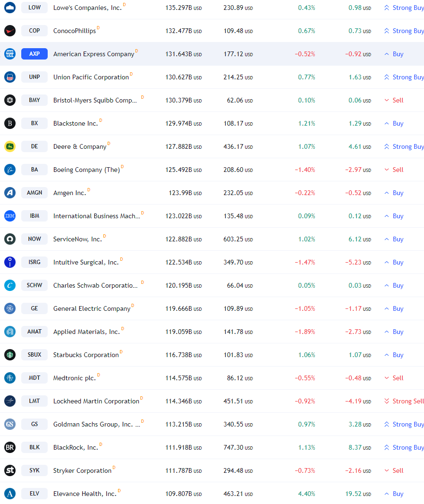Click Deere's Strong Buy rating
This screenshot has height=504, width=424.
[x=404, y=146]
